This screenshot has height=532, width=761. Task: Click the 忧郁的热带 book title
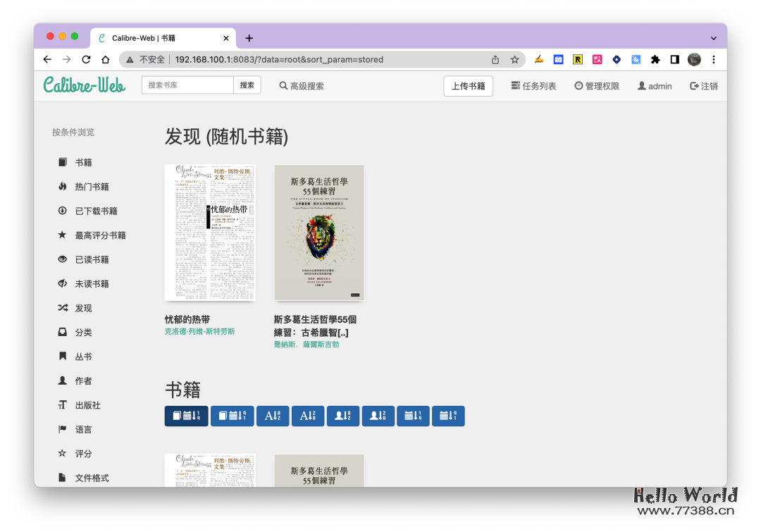(x=187, y=319)
